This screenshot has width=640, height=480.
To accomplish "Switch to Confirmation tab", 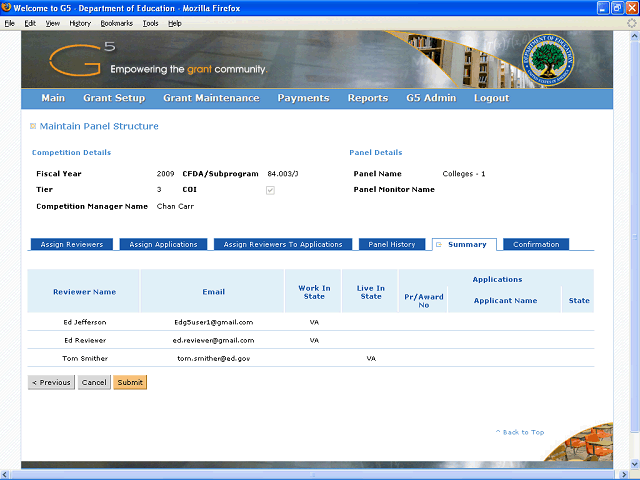I will pyautogui.click(x=536, y=244).
